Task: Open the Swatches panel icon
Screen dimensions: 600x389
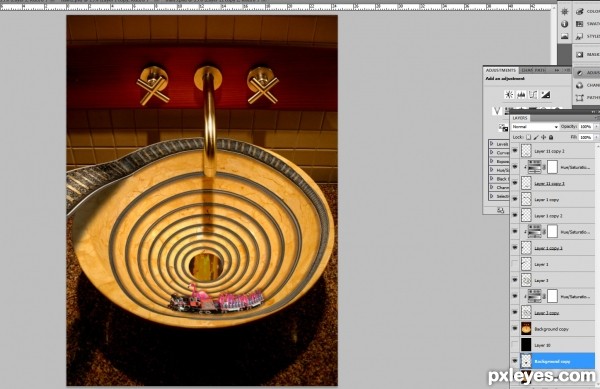Action: tap(580, 24)
